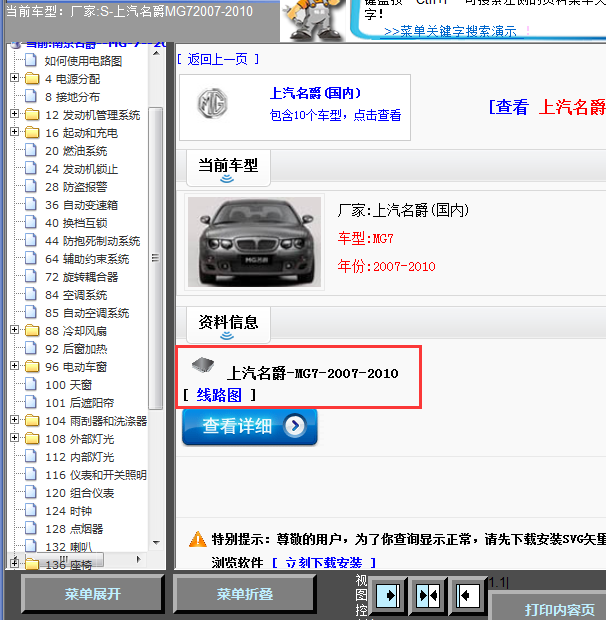Click the 64 辅助约束系统 page icon
606x620 pixels.
(31, 258)
